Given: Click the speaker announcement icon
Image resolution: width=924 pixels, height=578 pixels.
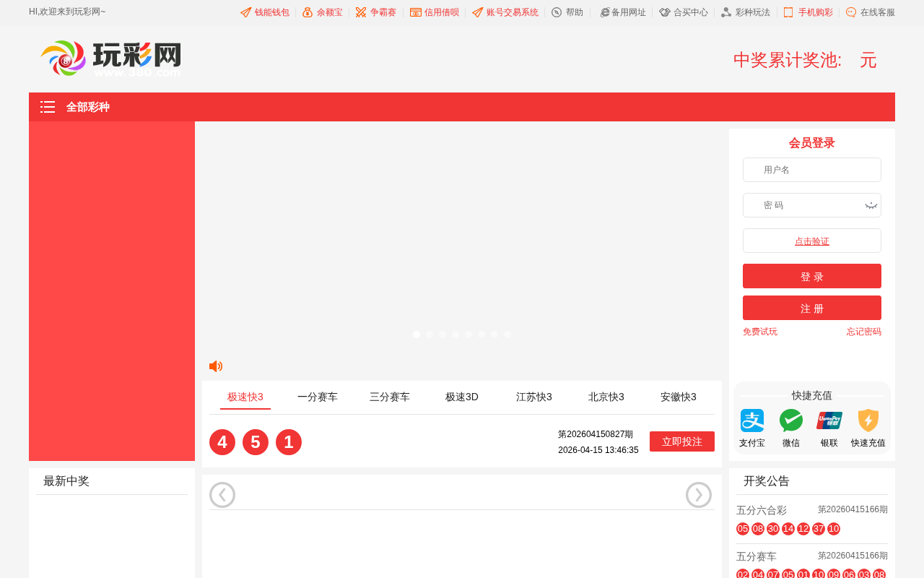Looking at the screenshot, I should click(216, 366).
